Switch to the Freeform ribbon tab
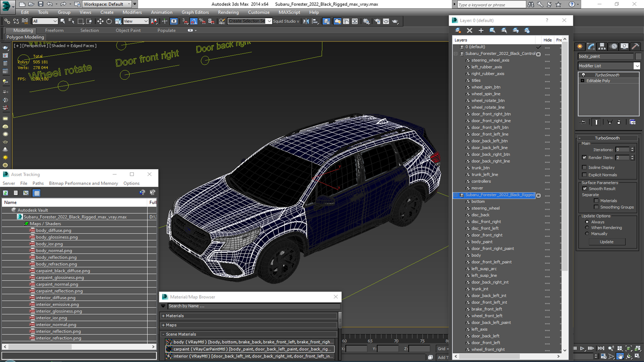 [x=54, y=30]
